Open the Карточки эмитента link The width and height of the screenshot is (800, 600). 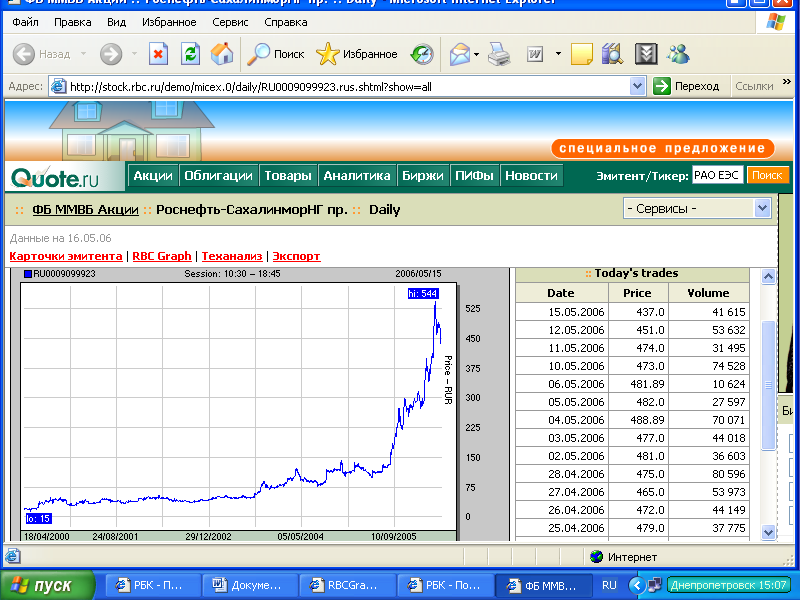coord(66,256)
